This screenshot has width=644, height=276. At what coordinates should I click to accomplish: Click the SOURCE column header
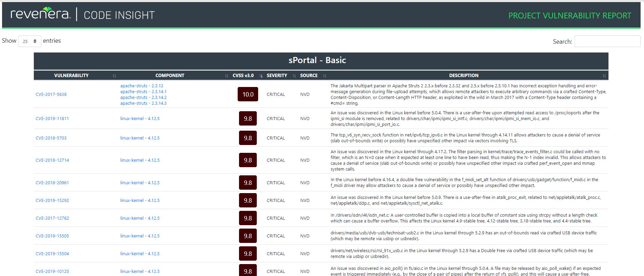pyautogui.click(x=309, y=75)
